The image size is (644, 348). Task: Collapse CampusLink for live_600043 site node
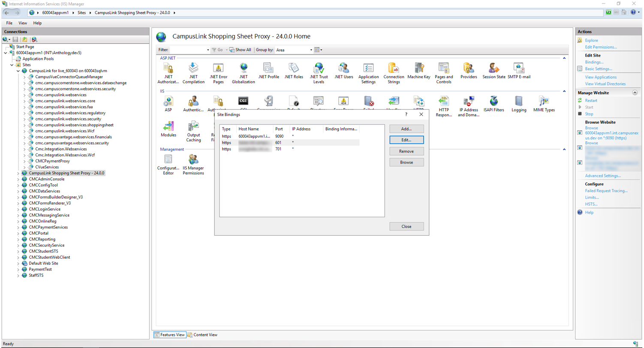(x=18, y=71)
